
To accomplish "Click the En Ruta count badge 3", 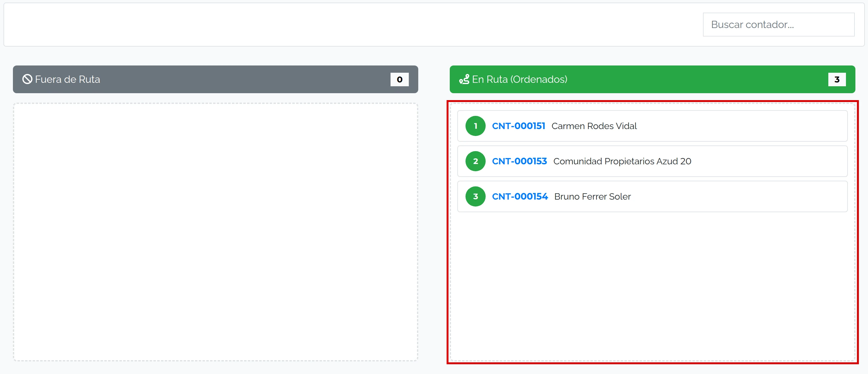I will (837, 80).
